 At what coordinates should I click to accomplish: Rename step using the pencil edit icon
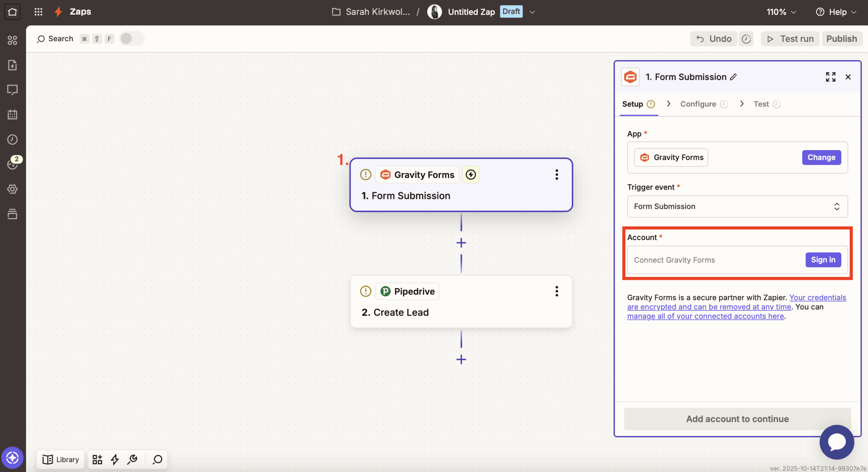(733, 77)
